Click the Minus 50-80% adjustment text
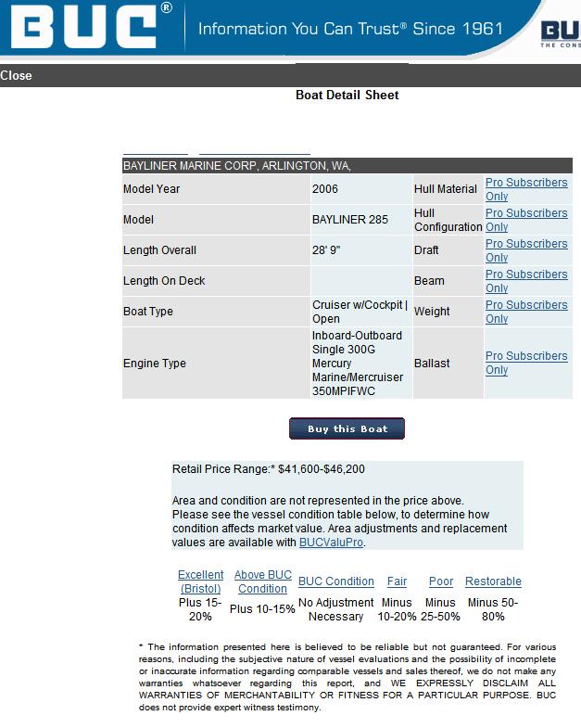581x728 pixels. point(493,609)
